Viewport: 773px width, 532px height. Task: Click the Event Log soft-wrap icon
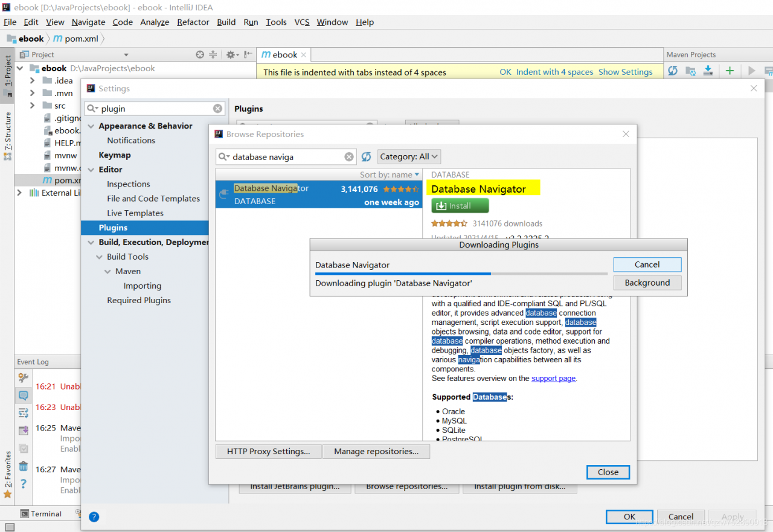coord(23,413)
